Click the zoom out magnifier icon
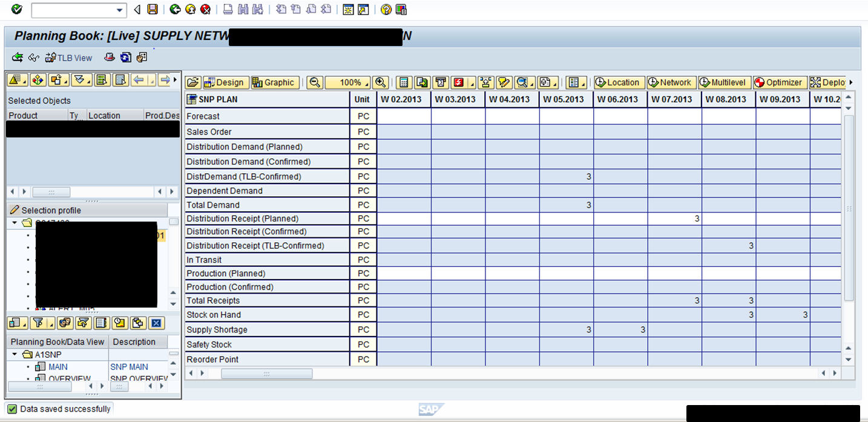Screen dimensions: 868x422 (x=315, y=82)
